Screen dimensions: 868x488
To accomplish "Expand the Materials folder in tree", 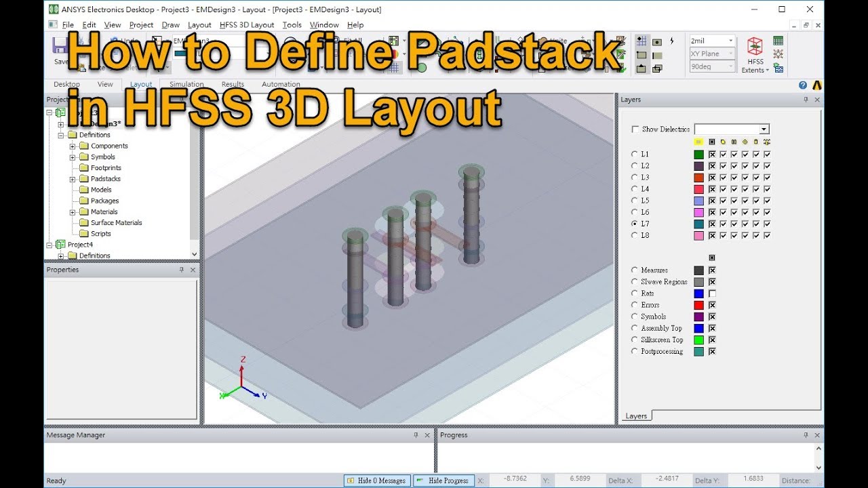I will (73, 212).
